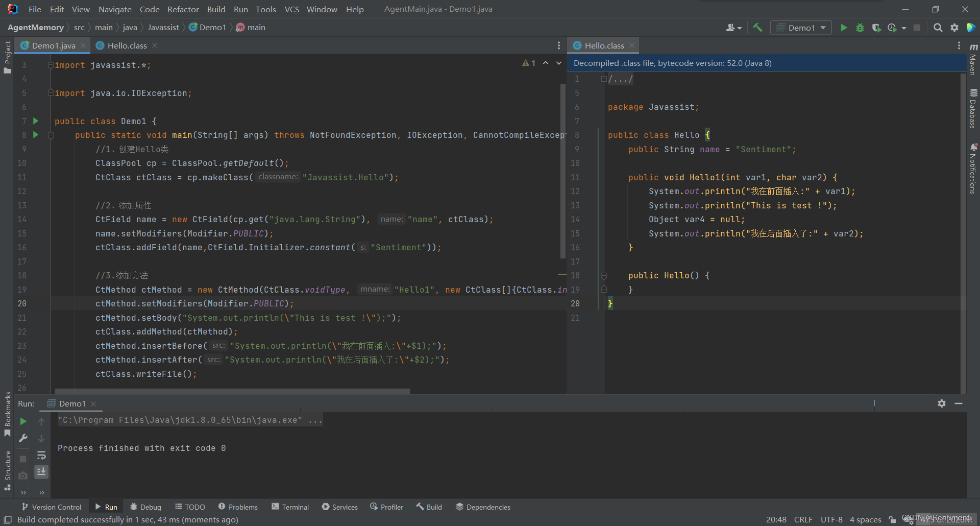The image size is (980, 526).
Task: Hide the Run tool window with minus
Action: [959, 403]
